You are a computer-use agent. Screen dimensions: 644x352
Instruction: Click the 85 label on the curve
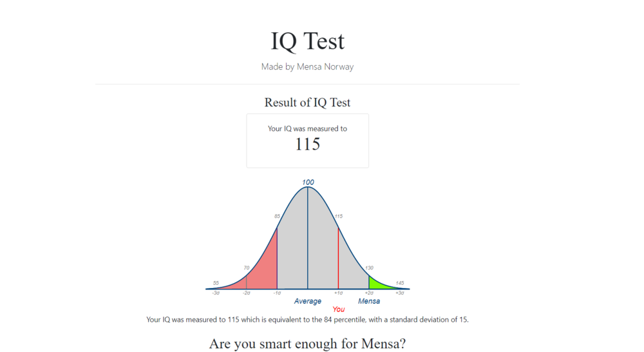point(277,217)
